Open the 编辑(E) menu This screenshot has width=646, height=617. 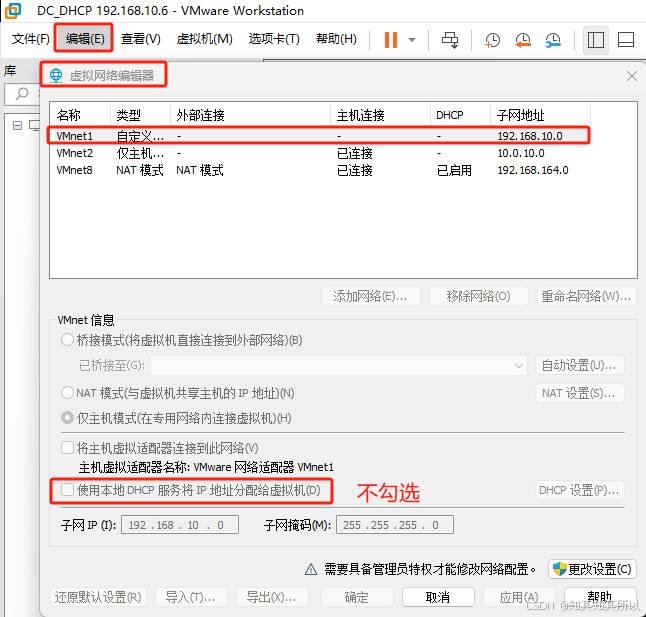(85, 39)
